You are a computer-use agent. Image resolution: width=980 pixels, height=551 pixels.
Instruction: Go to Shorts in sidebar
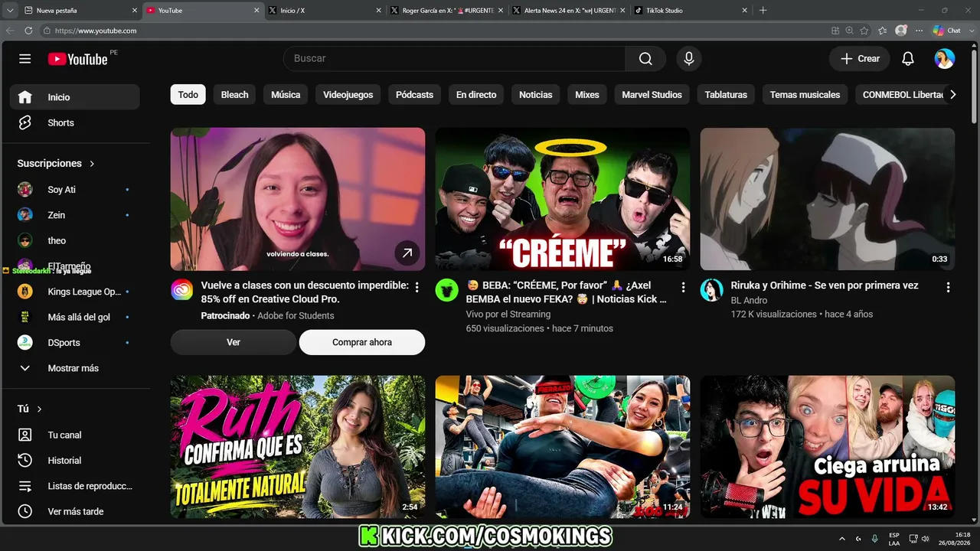[x=74, y=122]
